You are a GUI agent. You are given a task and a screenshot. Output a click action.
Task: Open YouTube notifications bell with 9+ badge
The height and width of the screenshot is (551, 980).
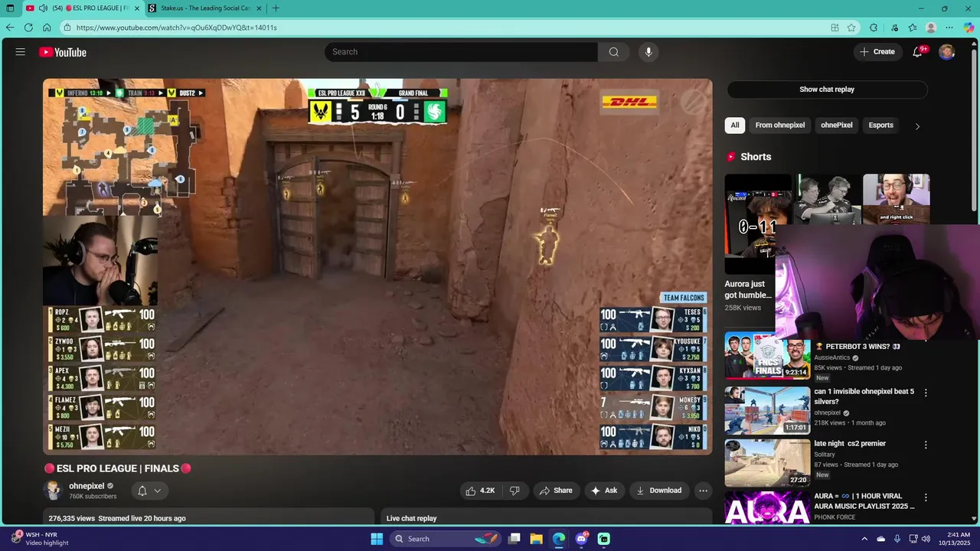[917, 52]
